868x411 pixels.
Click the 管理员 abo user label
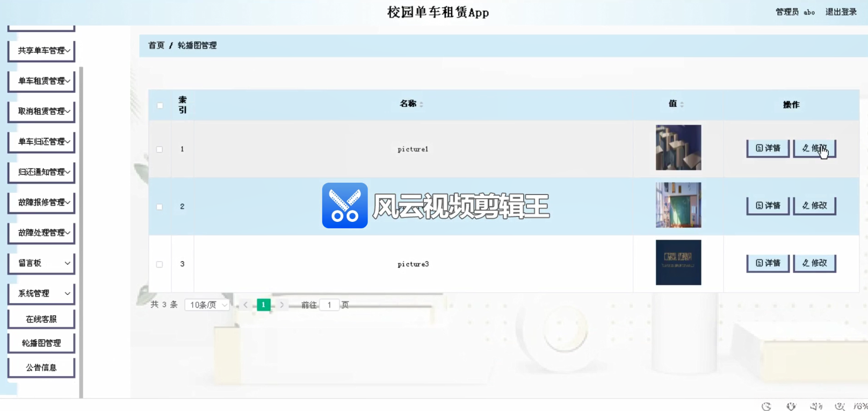coord(795,12)
